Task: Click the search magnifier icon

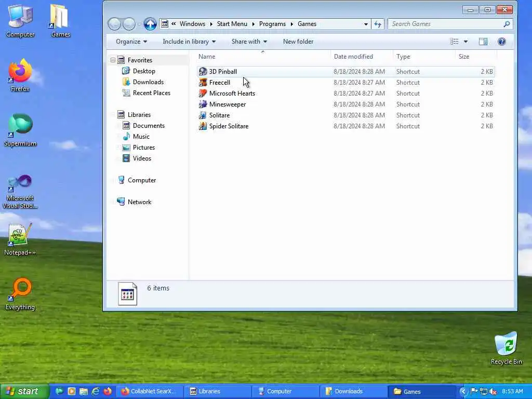Action: [x=507, y=24]
